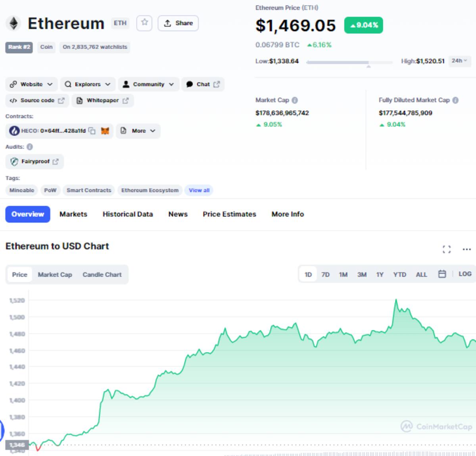Set chart range to 7D

tap(325, 274)
